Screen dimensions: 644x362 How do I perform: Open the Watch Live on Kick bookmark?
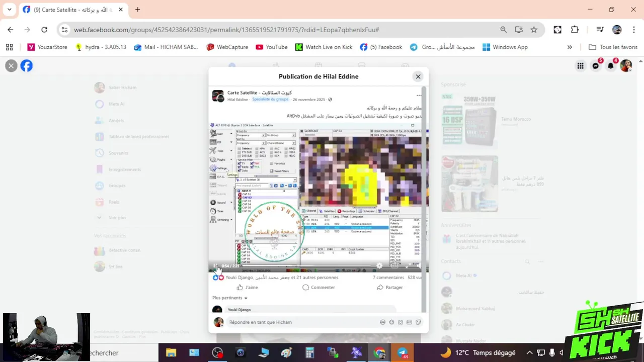coord(324,47)
